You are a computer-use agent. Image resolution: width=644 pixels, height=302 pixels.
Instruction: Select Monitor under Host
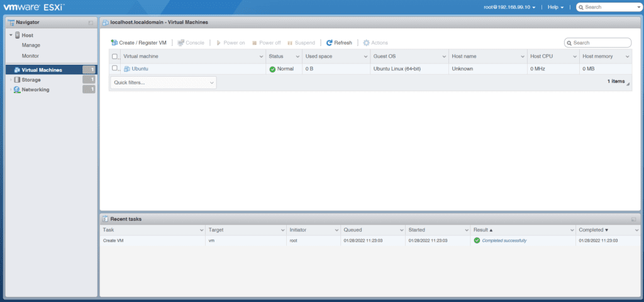31,56
